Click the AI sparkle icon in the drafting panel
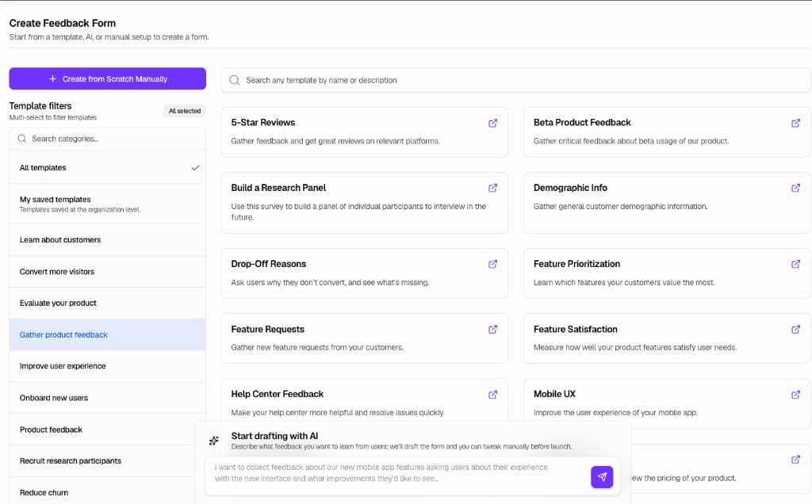Screen dimensions: 812x504 pyautogui.click(x=213, y=440)
